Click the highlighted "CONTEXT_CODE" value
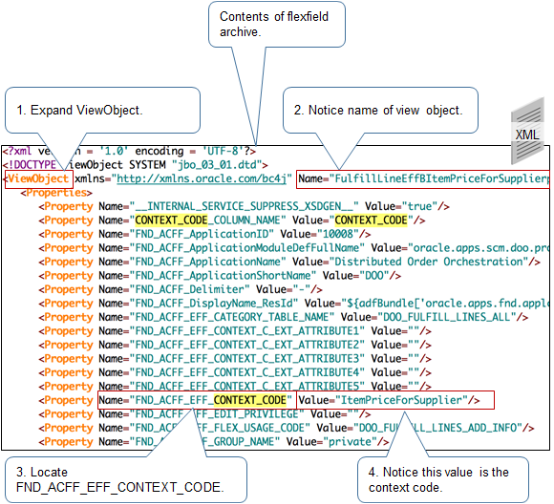Image resolution: width=554 pixels, height=504 pixels. pyautogui.click(x=371, y=220)
